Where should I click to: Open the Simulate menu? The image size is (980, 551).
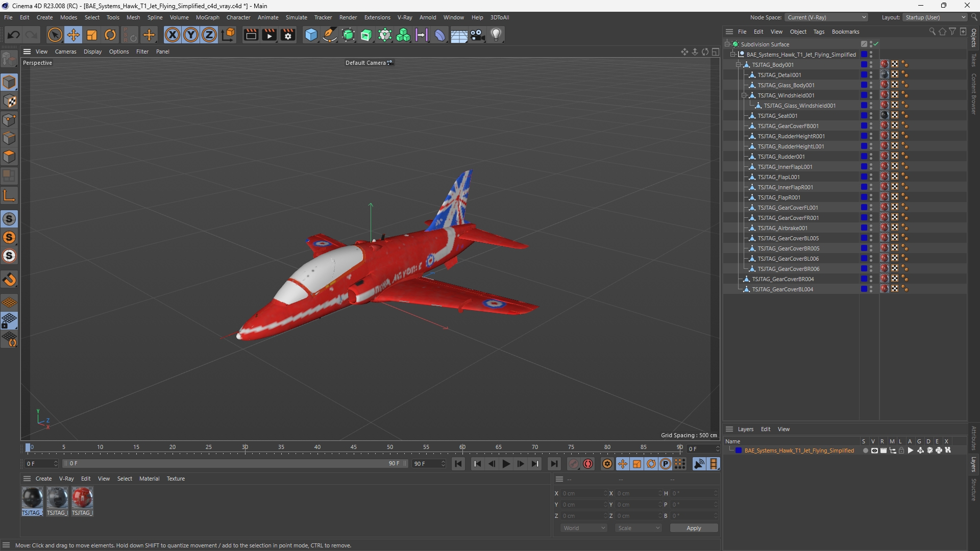[x=296, y=17]
